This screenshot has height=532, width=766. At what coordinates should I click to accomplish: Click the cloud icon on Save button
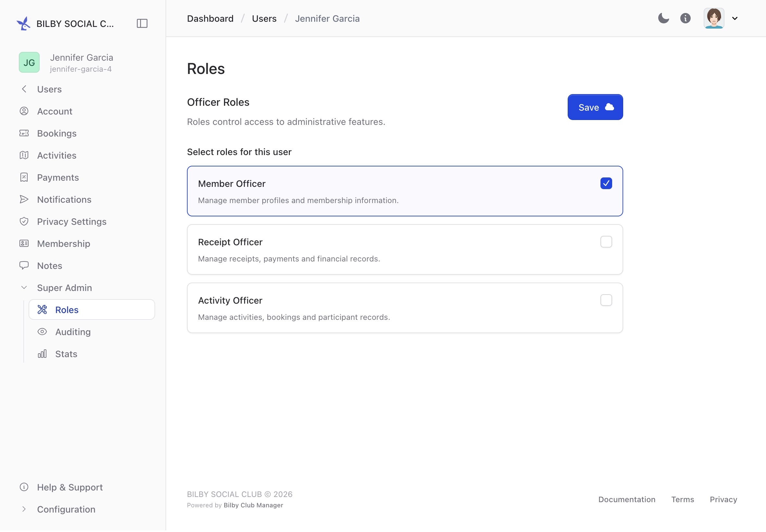609,107
